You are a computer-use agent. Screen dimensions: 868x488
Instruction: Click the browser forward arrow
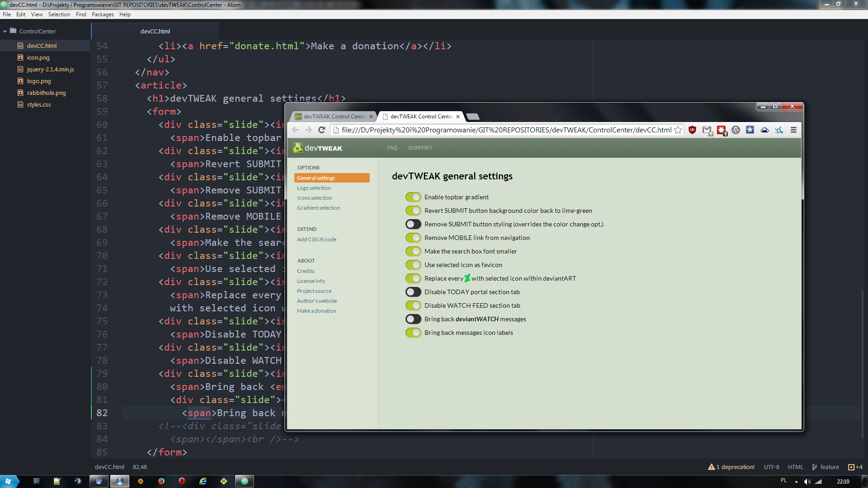(308, 130)
